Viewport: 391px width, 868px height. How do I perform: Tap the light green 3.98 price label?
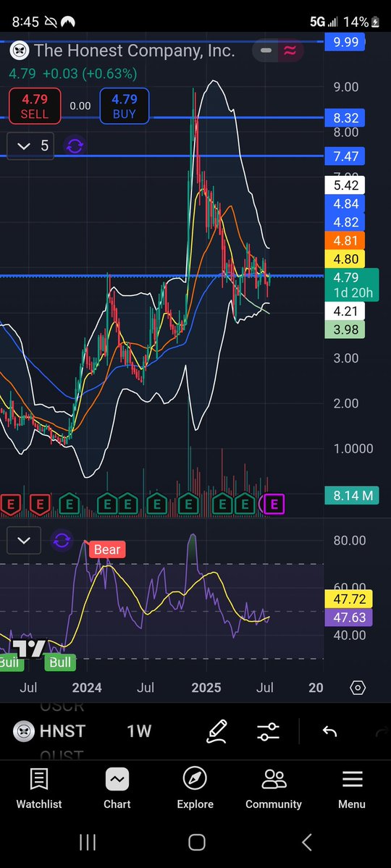(x=345, y=330)
